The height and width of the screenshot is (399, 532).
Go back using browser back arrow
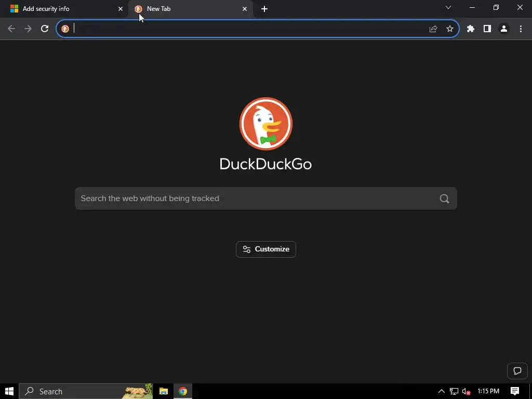pyautogui.click(x=11, y=29)
